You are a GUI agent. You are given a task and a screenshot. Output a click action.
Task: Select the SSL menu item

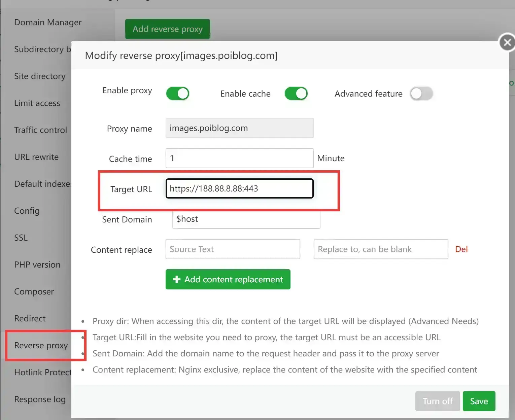tap(21, 238)
